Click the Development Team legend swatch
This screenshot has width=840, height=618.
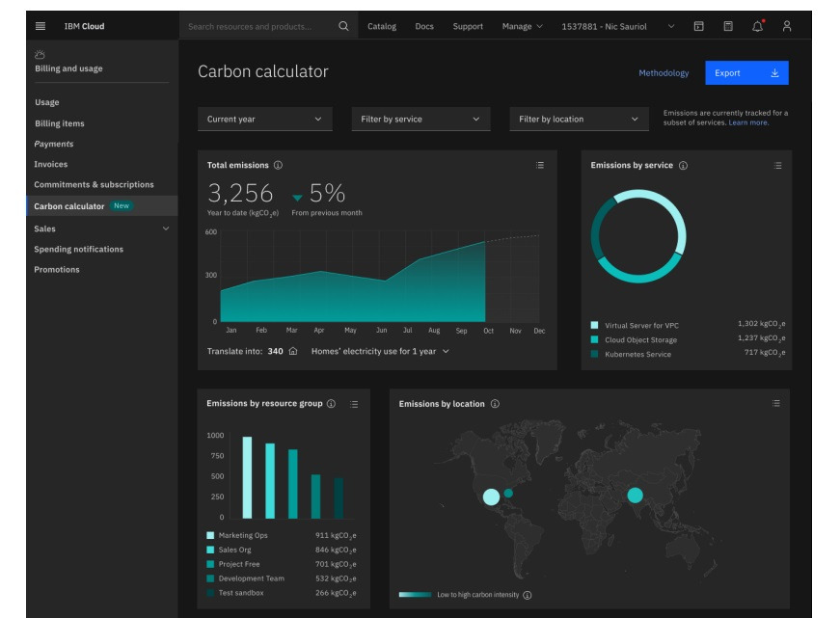pyautogui.click(x=210, y=578)
